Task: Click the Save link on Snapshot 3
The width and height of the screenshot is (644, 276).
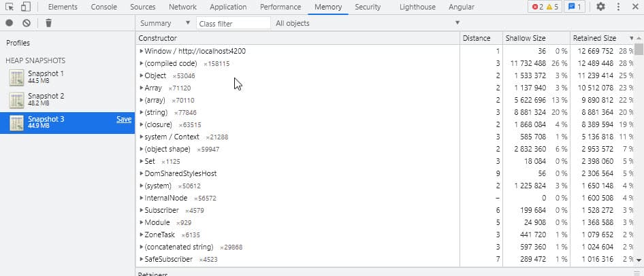Action: click(124, 119)
